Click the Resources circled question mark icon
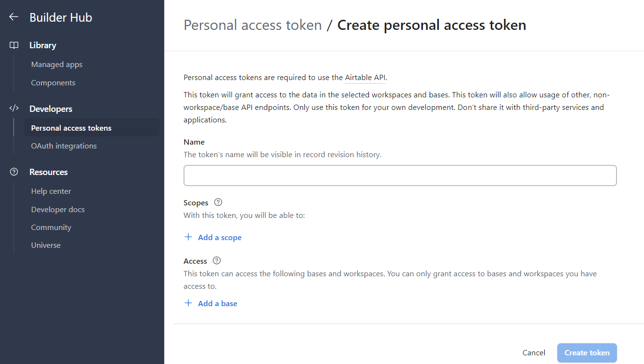 click(x=13, y=171)
